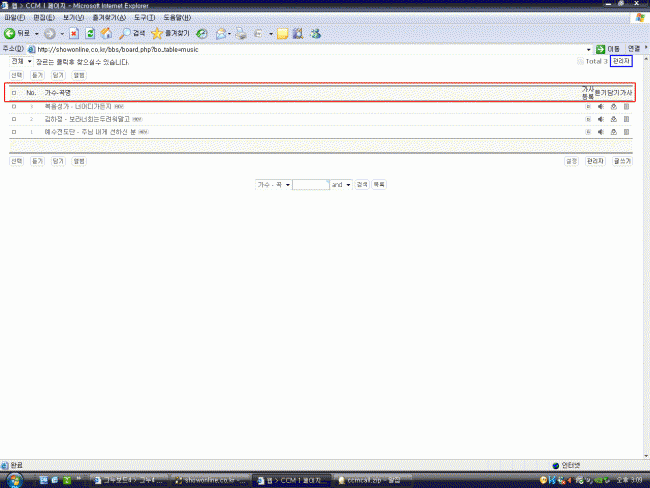
Task: Click the IE Forward arrow button
Action: pos(50,34)
